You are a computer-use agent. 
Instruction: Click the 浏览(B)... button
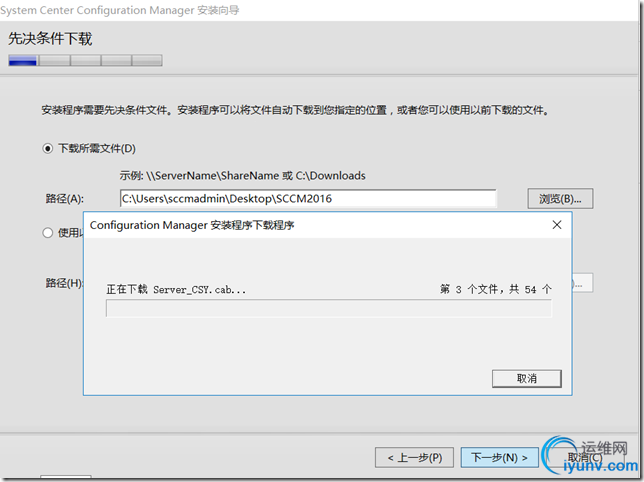pyautogui.click(x=560, y=199)
